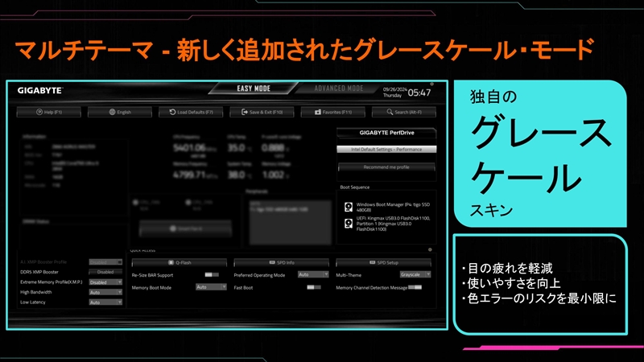Open the Memory Boot Mode dropdown
The height and width of the screenshot is (362, 644).
(211, 287)
